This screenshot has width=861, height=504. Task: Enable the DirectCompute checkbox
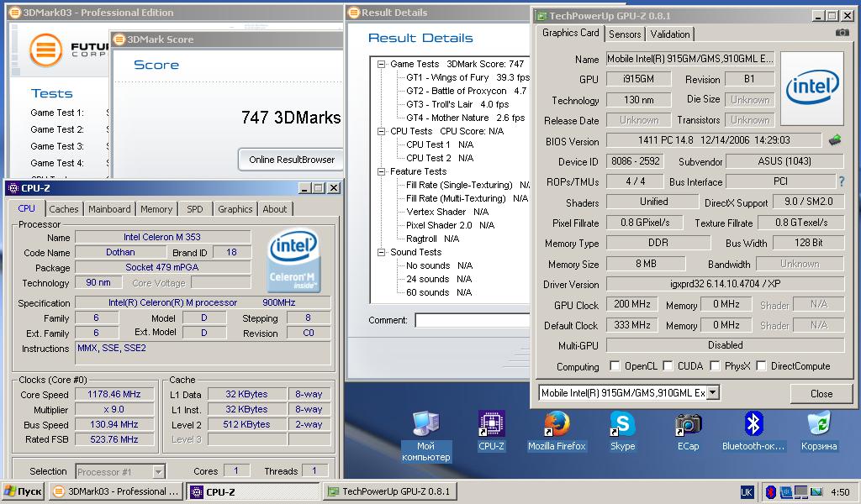[761, 365]
